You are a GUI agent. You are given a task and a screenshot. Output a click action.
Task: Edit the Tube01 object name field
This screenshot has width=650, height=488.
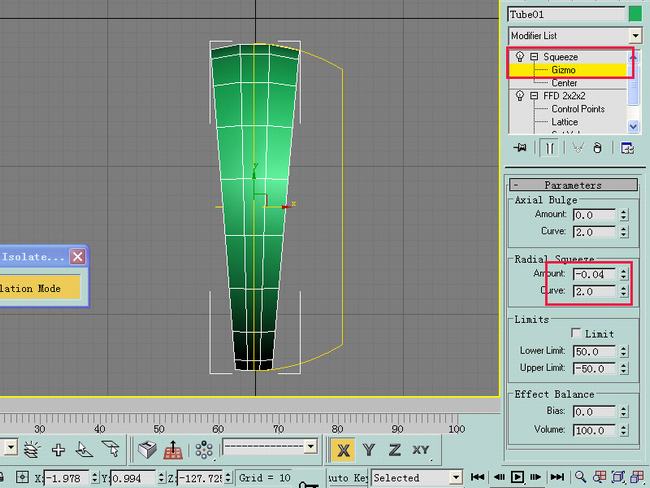pyautogui.click(x=566, y=14)
